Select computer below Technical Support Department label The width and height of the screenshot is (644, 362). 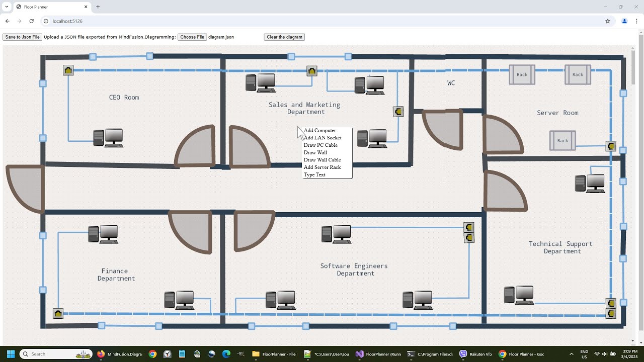(x=519, y=295)
